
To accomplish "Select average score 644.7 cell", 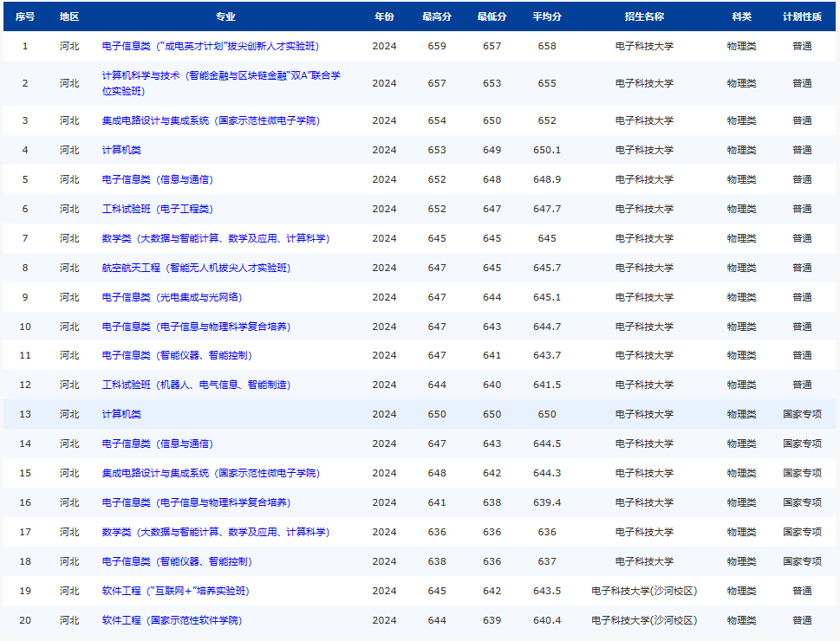I will [x=547, y=327].
